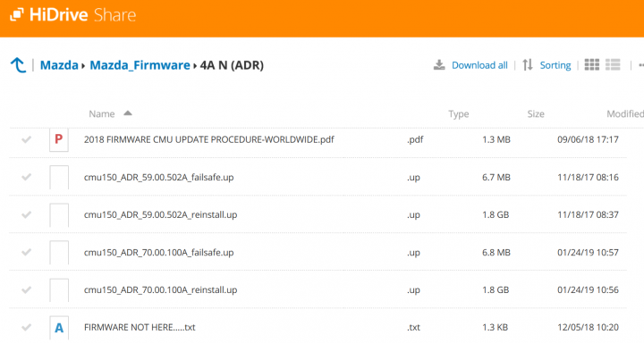Sort by the Modified column header
Image resolution: width=644 pixels, height=343 pixels.
tap(625, 114)
